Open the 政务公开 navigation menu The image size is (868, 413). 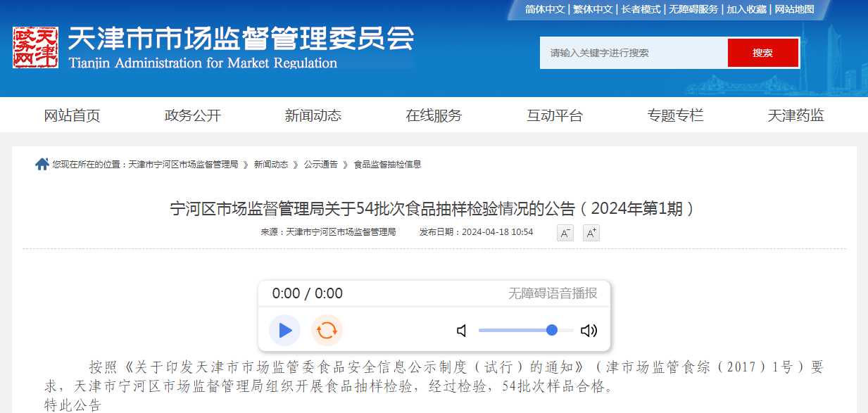(x=193, y=116)
